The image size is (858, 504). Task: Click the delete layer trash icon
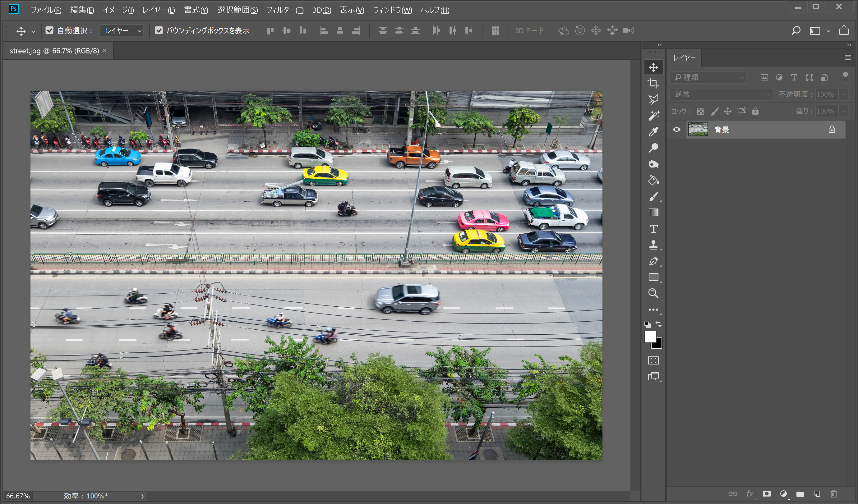pos(833,494)
